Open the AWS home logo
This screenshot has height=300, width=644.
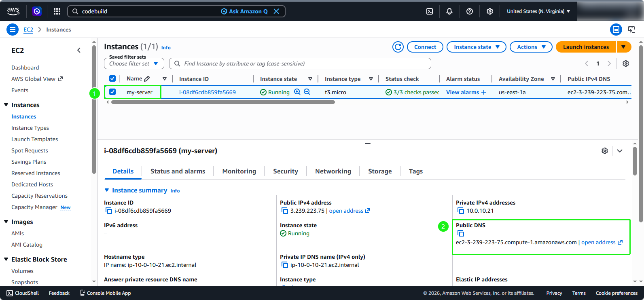13,11
